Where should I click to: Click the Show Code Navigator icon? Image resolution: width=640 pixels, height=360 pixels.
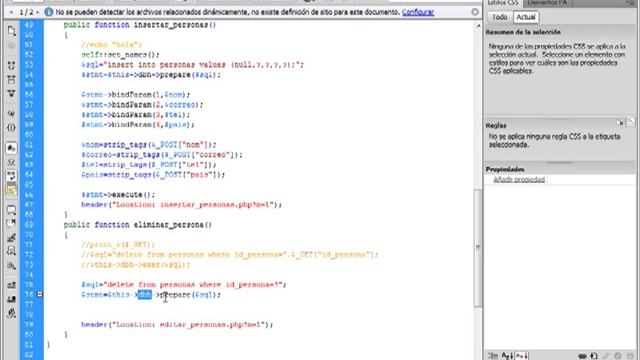pos(11,45)
